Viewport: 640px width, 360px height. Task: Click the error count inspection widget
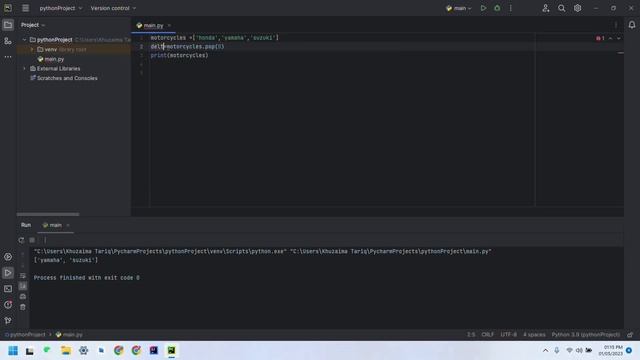point(600,38)
